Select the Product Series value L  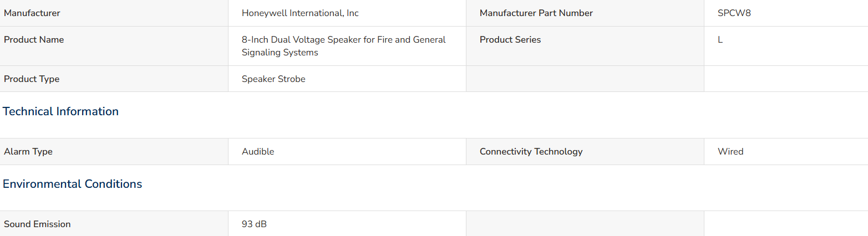720,40
